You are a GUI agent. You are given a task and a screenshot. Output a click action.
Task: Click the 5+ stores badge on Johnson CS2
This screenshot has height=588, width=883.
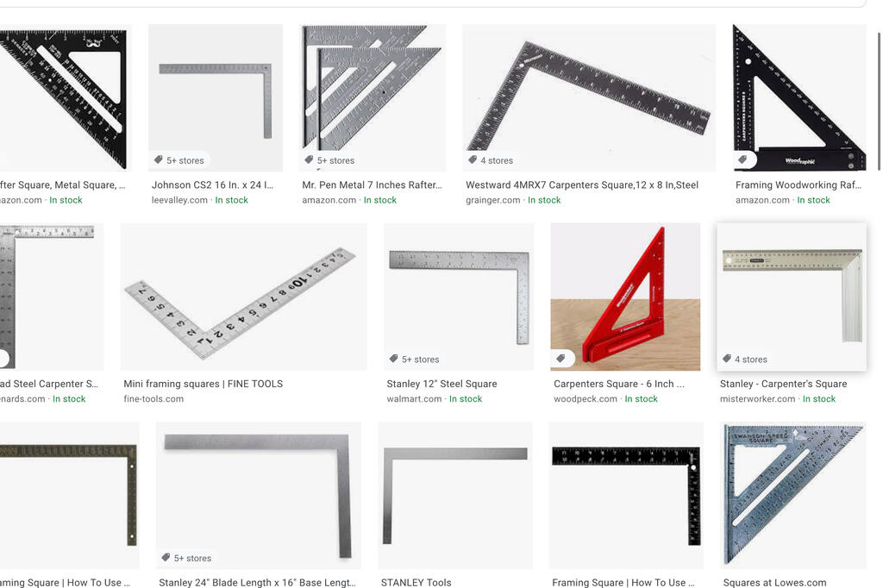179,160
